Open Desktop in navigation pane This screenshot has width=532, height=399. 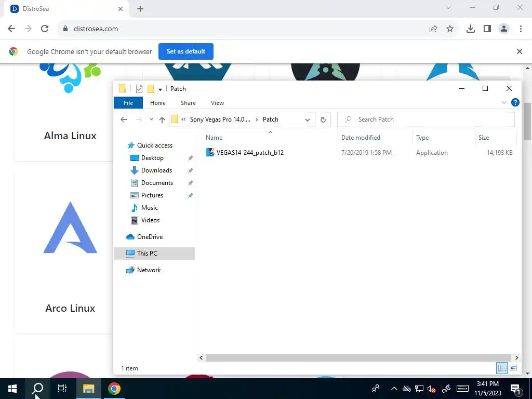[152, 158]
